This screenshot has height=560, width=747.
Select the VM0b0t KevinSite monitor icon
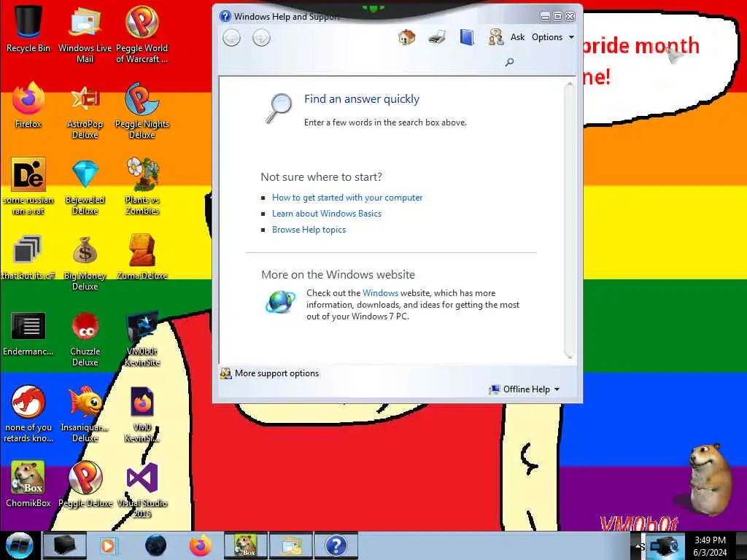[142, 339]
